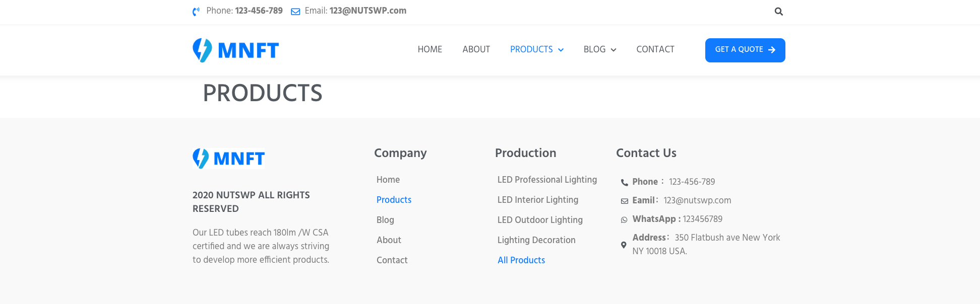Navigate to CONTACT via the top menu

655,49
